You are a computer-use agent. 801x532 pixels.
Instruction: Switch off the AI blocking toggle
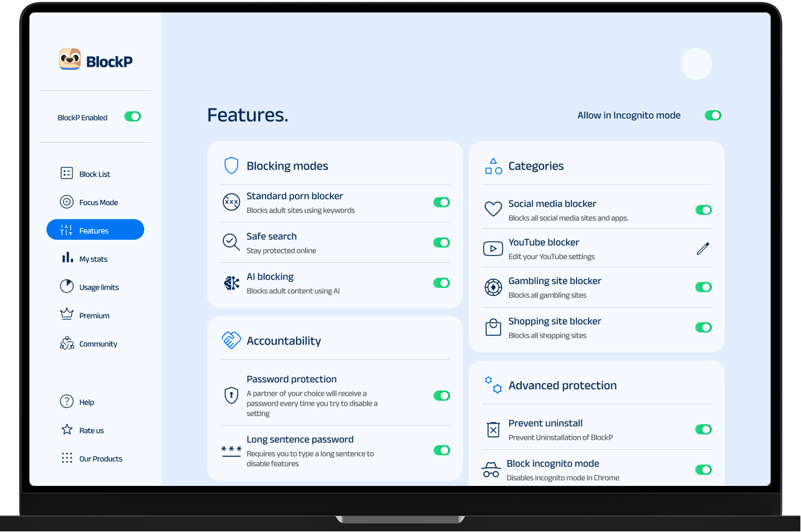pyautogui.click(x=441, y=283)
